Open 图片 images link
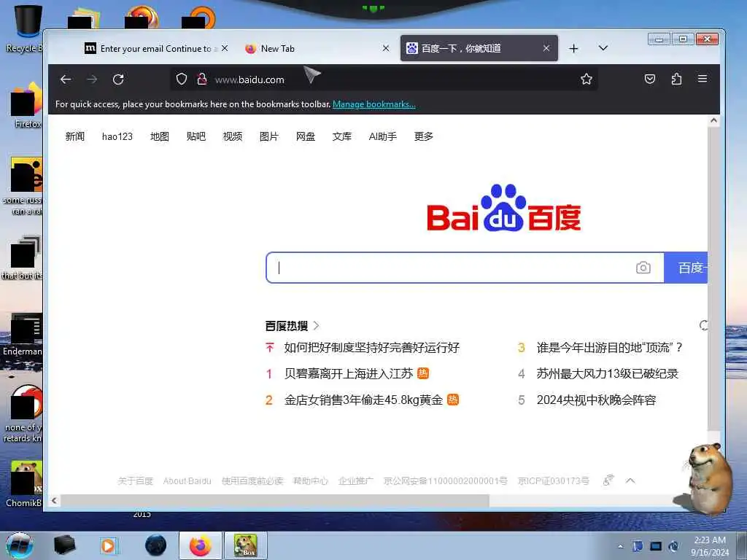 coord(268,136)
